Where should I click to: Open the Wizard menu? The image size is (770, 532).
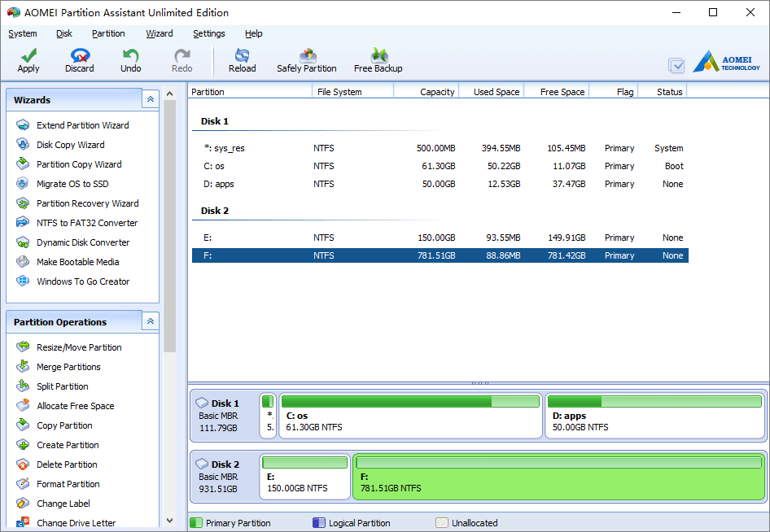coord(159,33)
